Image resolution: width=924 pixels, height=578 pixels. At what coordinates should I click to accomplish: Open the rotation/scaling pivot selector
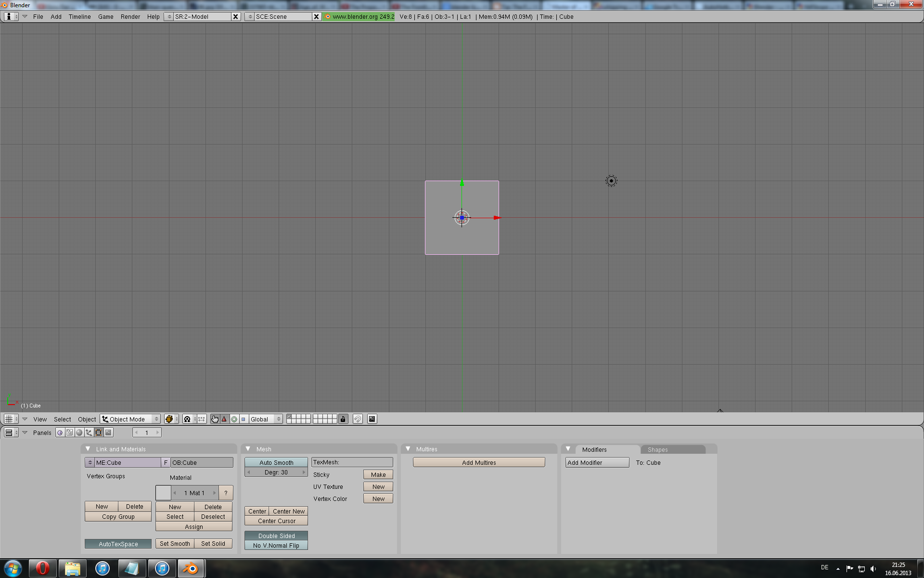(190, 419)
